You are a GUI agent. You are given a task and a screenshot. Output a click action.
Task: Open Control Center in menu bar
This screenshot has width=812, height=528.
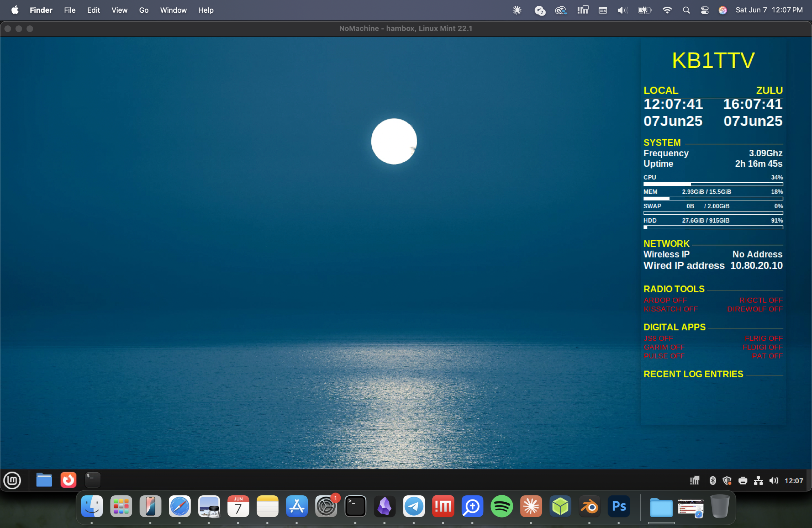705,10
